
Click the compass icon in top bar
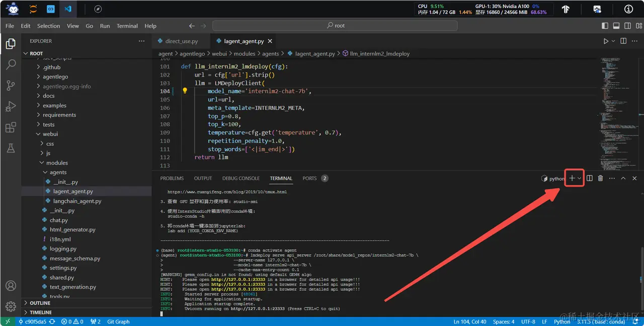[98, 9]
